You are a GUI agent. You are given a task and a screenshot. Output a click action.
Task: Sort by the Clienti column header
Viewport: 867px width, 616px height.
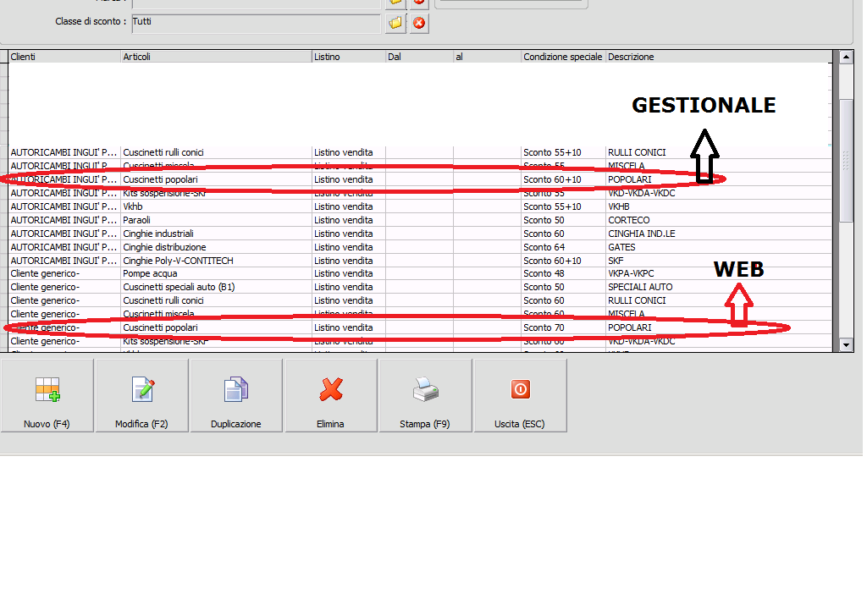pos(64,57)
